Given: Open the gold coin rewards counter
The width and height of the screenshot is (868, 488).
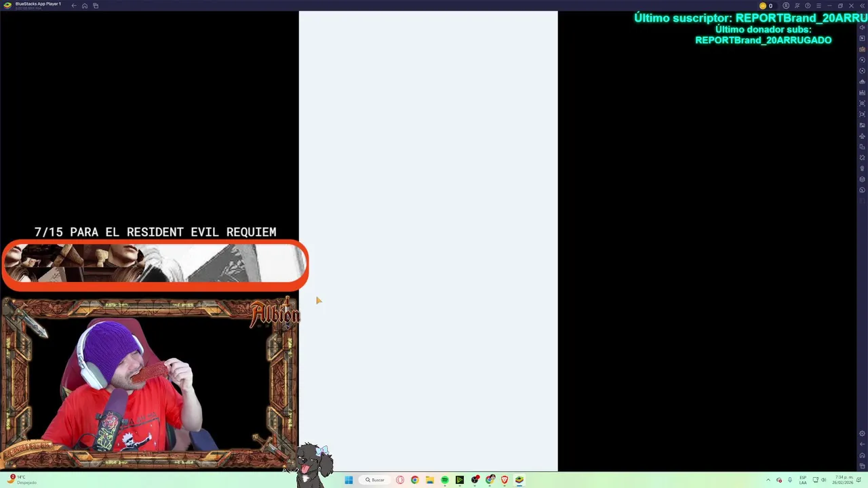Looking at the screenshot, I should (766, 5).
